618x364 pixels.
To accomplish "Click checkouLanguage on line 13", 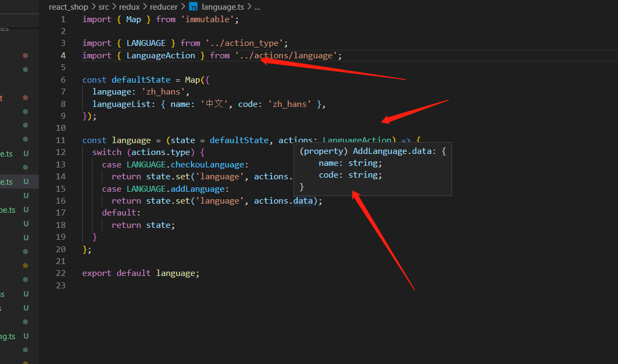I will (207, 165).
